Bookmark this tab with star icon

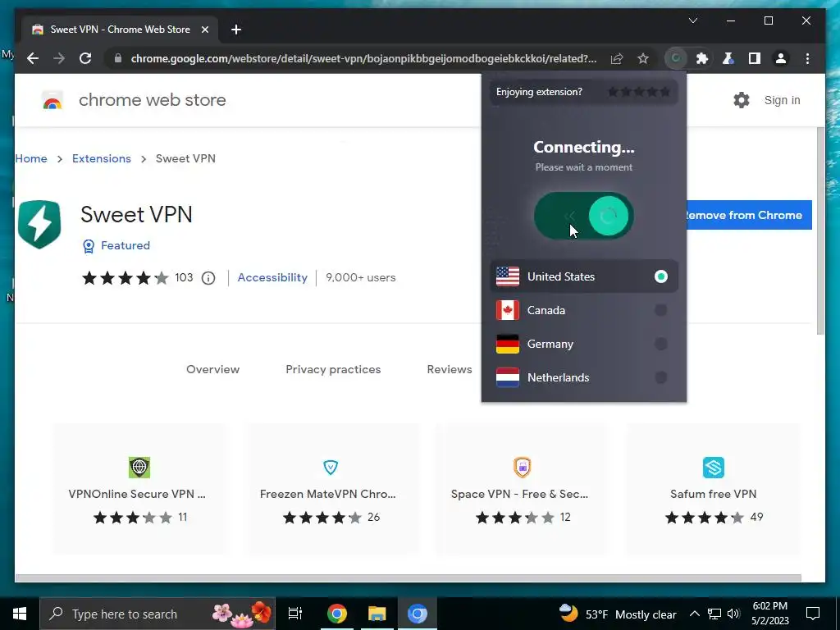point(643,58)
